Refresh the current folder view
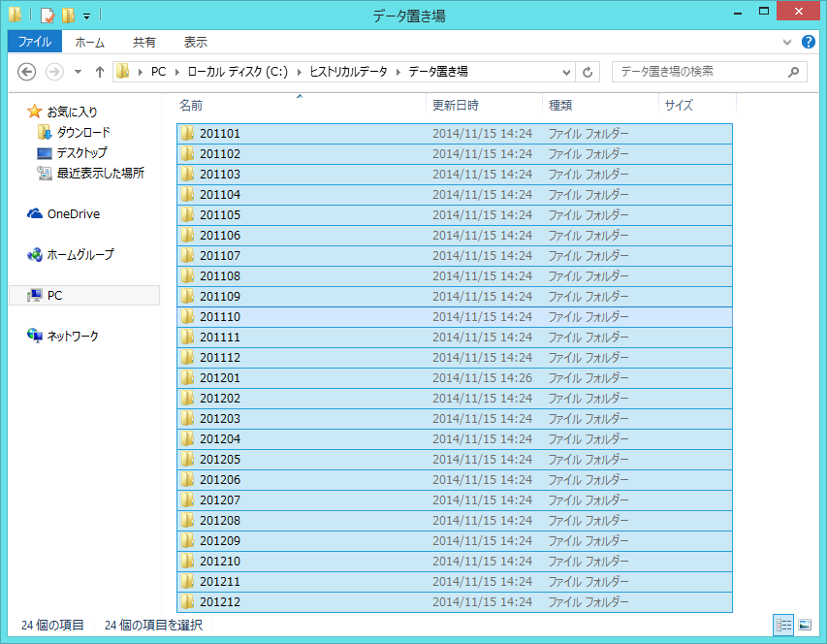Screen dimensions: 827x644 pyautogui.click(x=588, y=72)
